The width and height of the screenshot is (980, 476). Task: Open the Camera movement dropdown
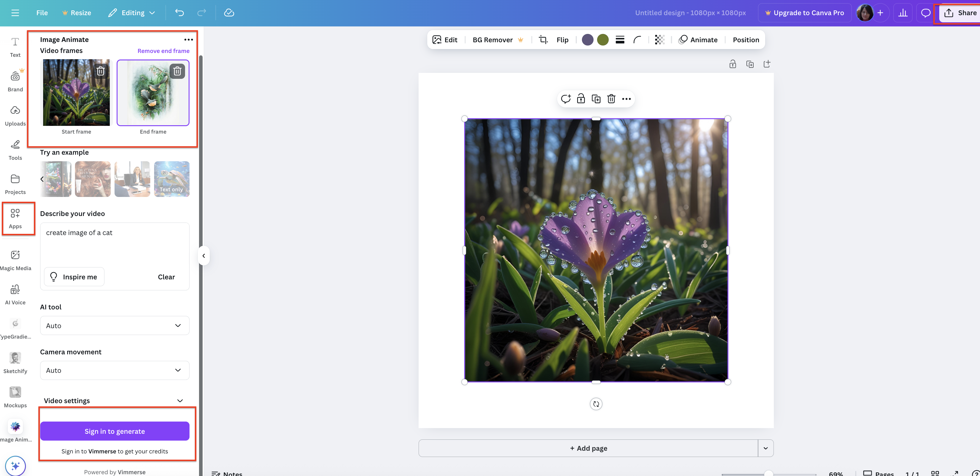[115, 370]
